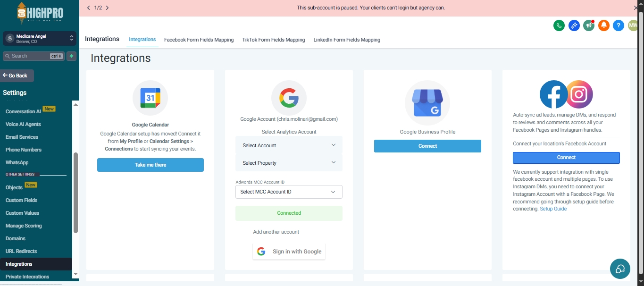
Task: Open the Medicare Angel account switcher
Action: (39, 38)
